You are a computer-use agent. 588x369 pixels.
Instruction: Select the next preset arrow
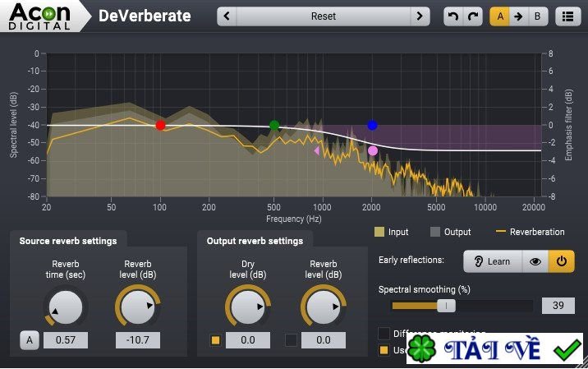coord(420,16)
